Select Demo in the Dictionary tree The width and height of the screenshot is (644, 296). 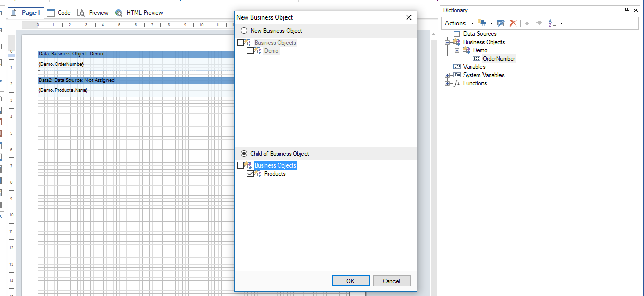(x=480, y=50)
